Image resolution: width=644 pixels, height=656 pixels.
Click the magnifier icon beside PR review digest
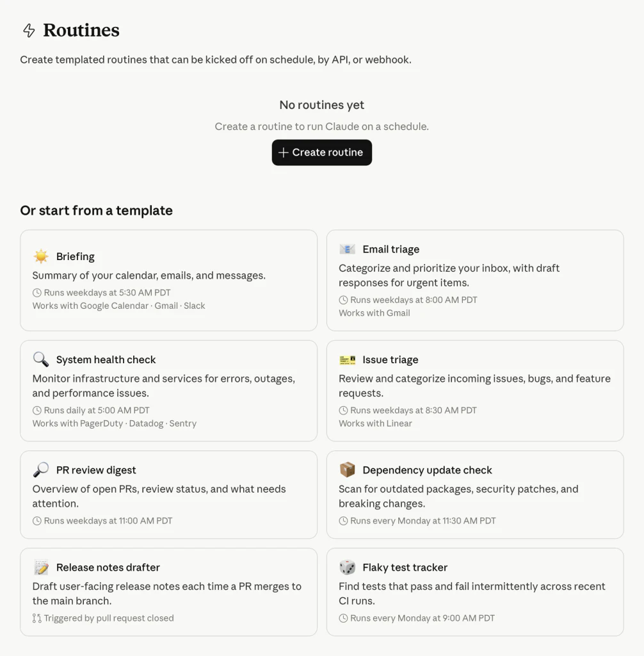click(40, 470)
